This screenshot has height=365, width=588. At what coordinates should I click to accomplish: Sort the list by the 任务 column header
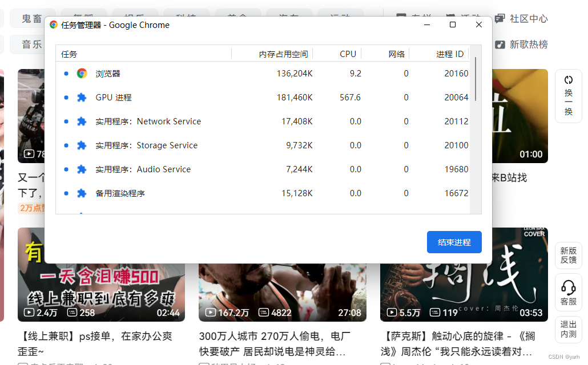coord(144,54)
